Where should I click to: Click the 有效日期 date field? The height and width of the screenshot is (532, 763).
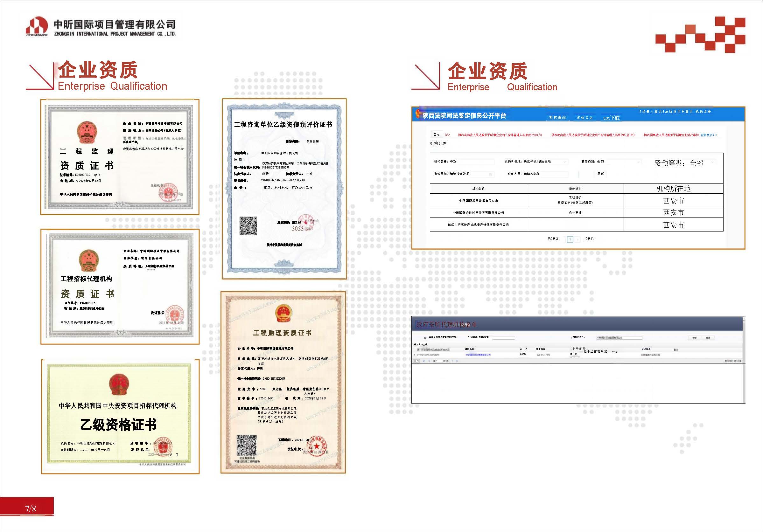coord(472,174)
